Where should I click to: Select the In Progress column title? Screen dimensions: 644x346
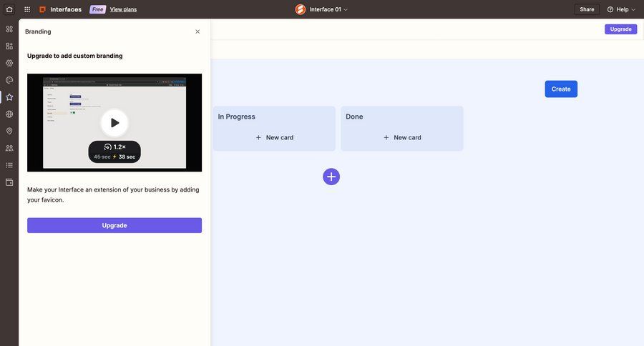pyautogui.click(x=237, y=117)
